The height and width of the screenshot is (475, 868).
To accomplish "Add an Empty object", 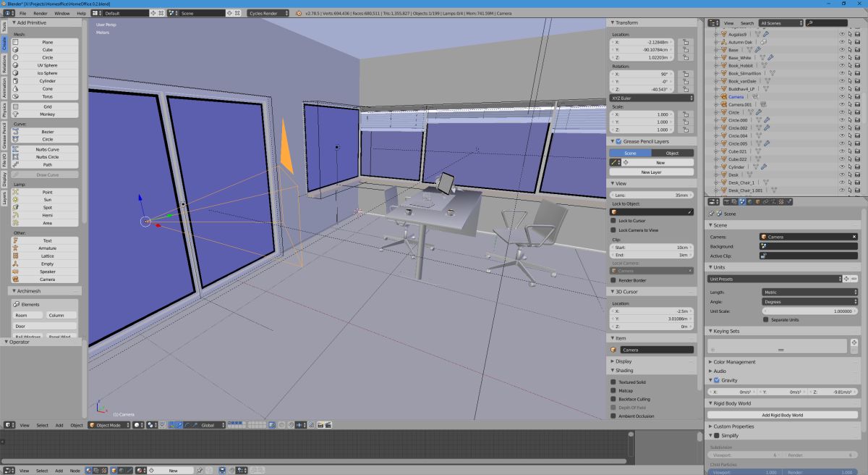I will 45,264.
